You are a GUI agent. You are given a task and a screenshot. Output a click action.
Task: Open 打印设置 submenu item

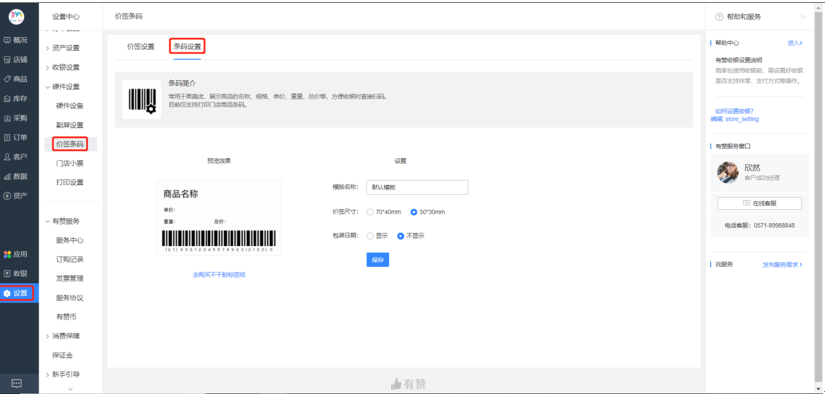[x=70, y=183]
